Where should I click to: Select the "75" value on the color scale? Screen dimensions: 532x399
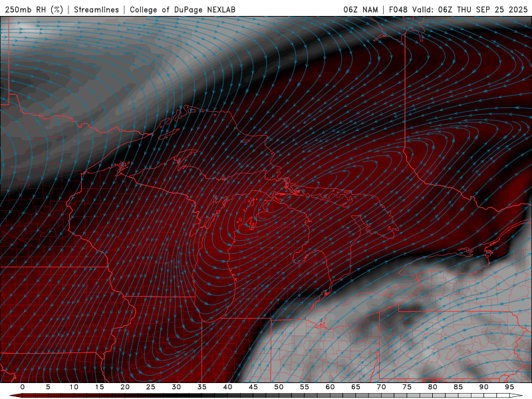point(407,387)
